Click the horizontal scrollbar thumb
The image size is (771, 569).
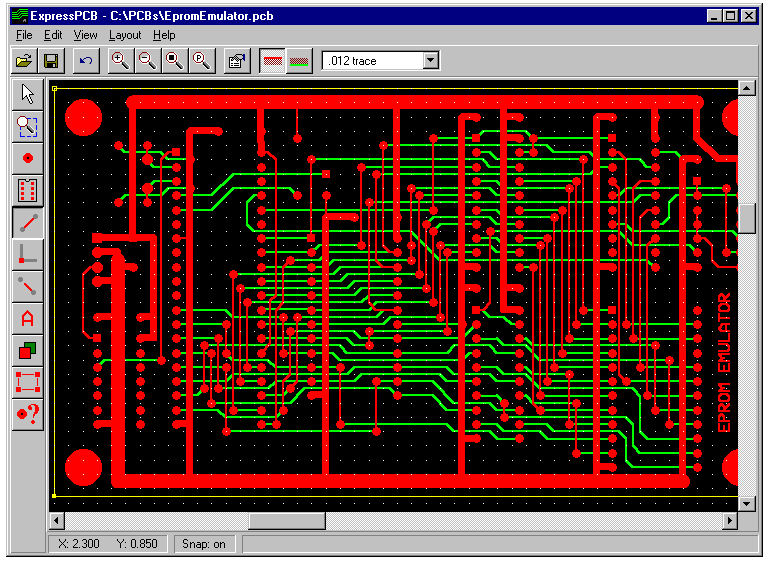pyautogui.click(x=287, y=520)
